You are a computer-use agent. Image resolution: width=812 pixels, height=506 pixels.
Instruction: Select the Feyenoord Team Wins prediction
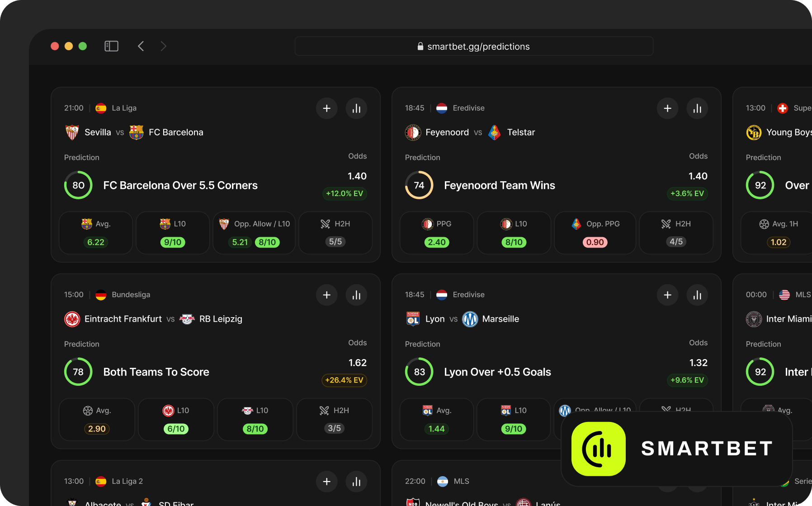point(500,185)
